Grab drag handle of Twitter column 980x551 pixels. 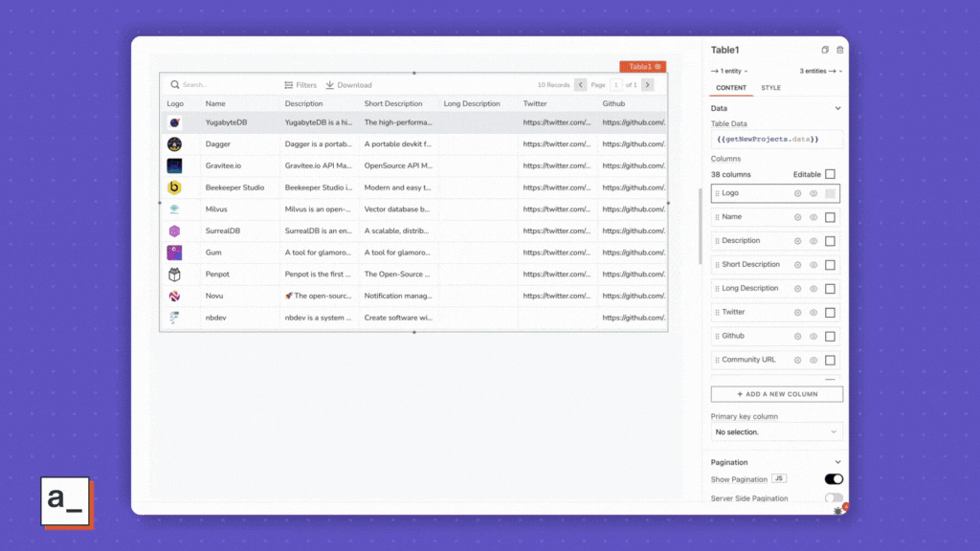click(x=717, y=313)
